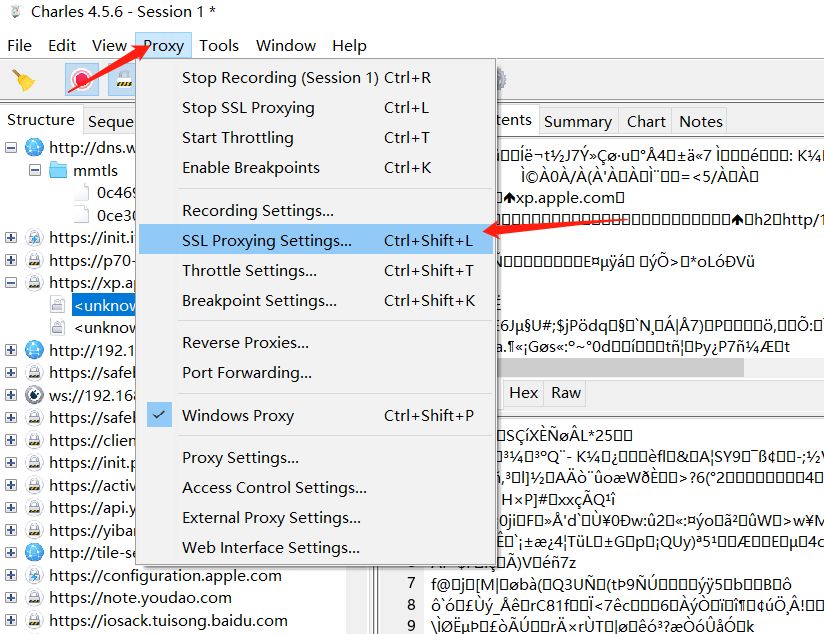824x634 pixels.
Task: Click lock icon beside https://note.youdao.com
Action: [34, 598]
